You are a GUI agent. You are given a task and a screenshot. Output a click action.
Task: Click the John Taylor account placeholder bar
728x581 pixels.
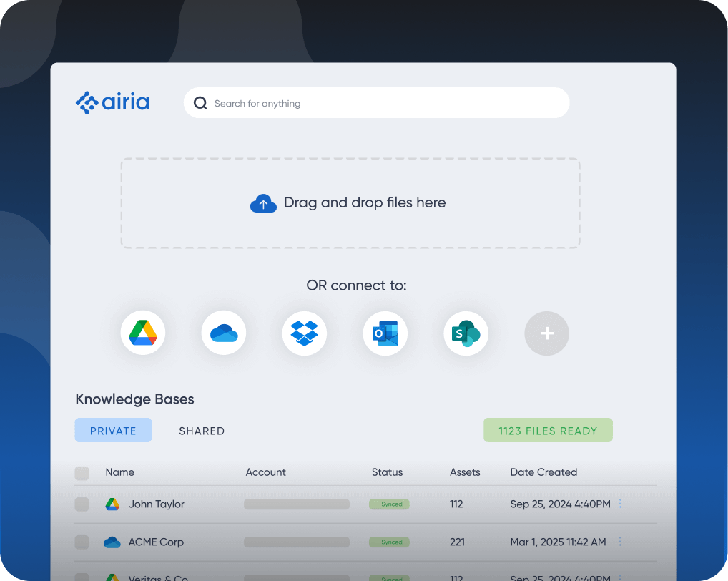(297, 504)
